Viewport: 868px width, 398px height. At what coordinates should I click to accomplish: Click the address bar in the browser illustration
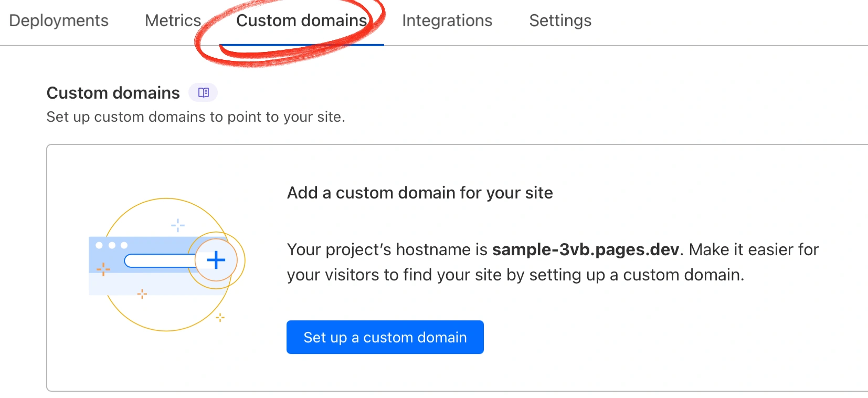(158, 260)
